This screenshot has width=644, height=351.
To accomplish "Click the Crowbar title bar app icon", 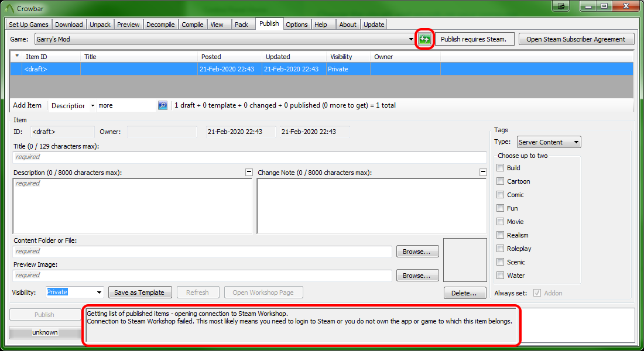I will 9,8.
